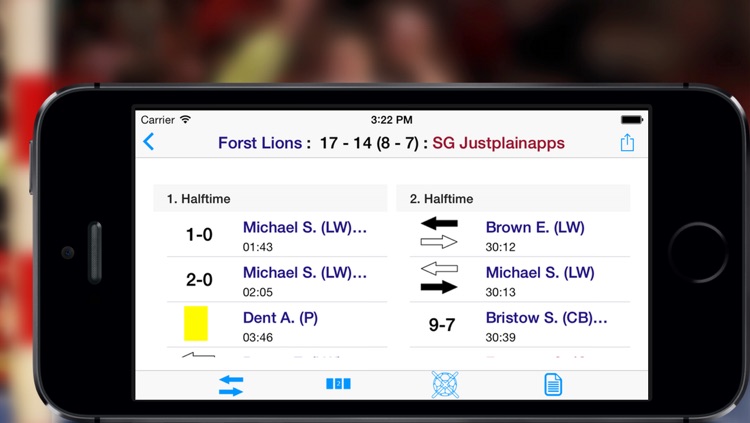Open the document report tab icon
Viewport: 750px width, 423px height.
(x=553, y=385)
